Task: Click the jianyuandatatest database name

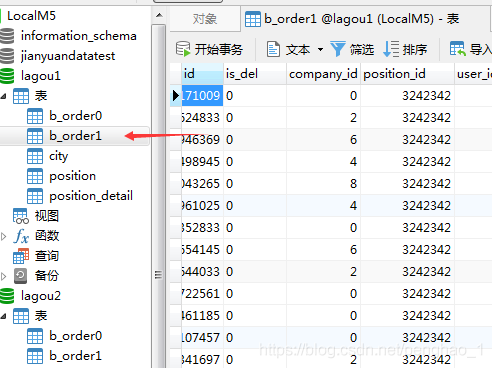Action: 68,56
